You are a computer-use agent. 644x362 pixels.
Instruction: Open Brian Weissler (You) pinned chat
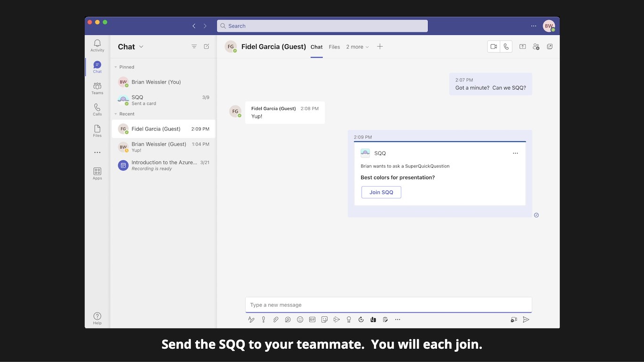[163, 82]
